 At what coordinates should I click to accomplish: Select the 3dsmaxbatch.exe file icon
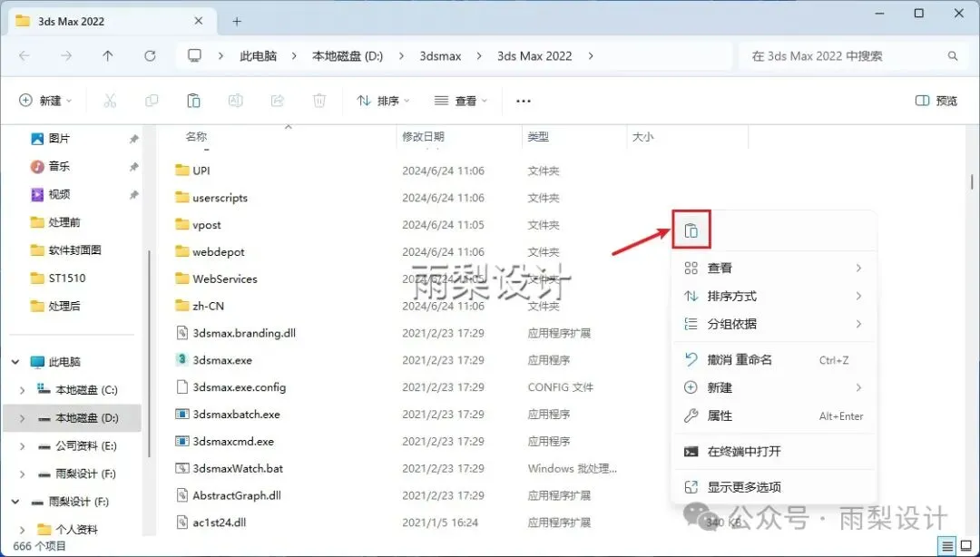[x=181, y=414]
